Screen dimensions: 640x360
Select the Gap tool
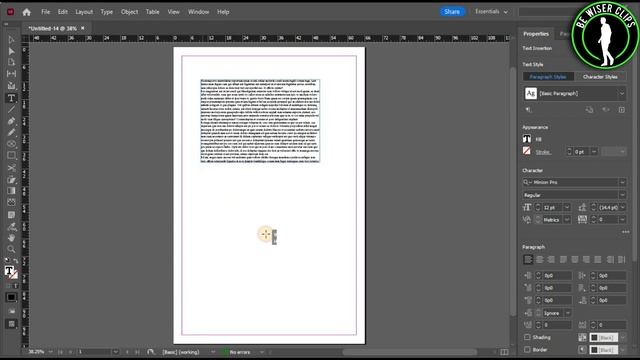[11, 74]
